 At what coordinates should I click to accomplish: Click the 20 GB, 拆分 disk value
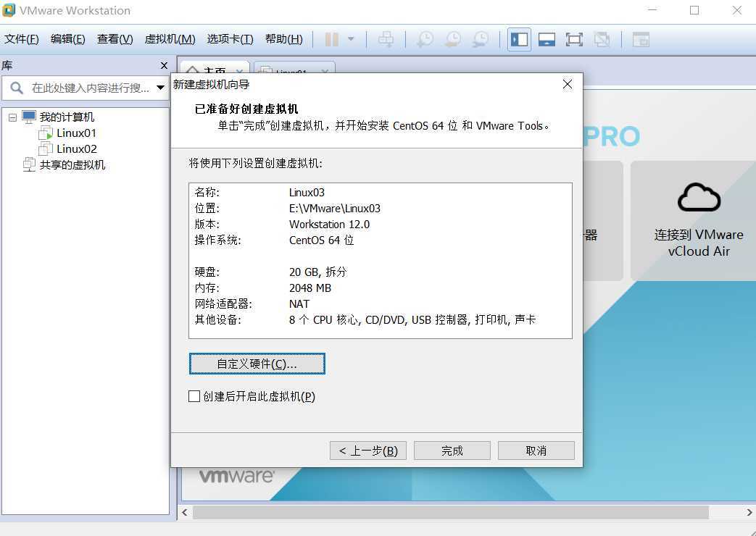pyautogui.click(x=317, y=272)
